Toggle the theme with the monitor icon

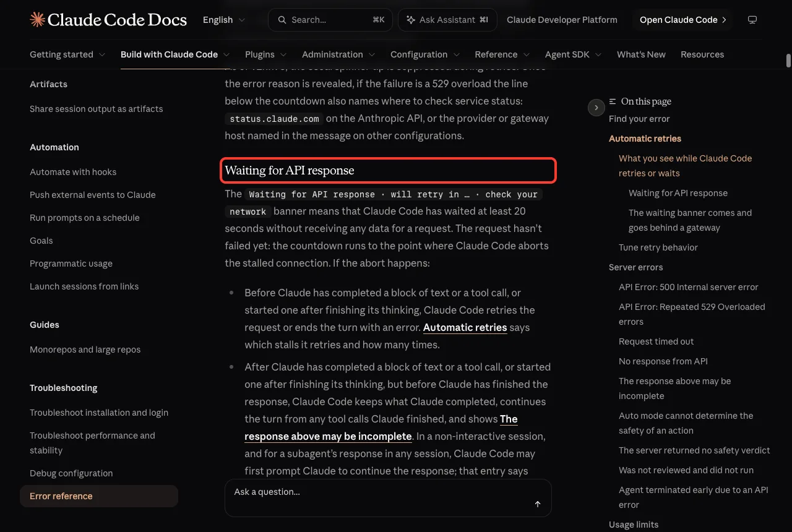752,20
